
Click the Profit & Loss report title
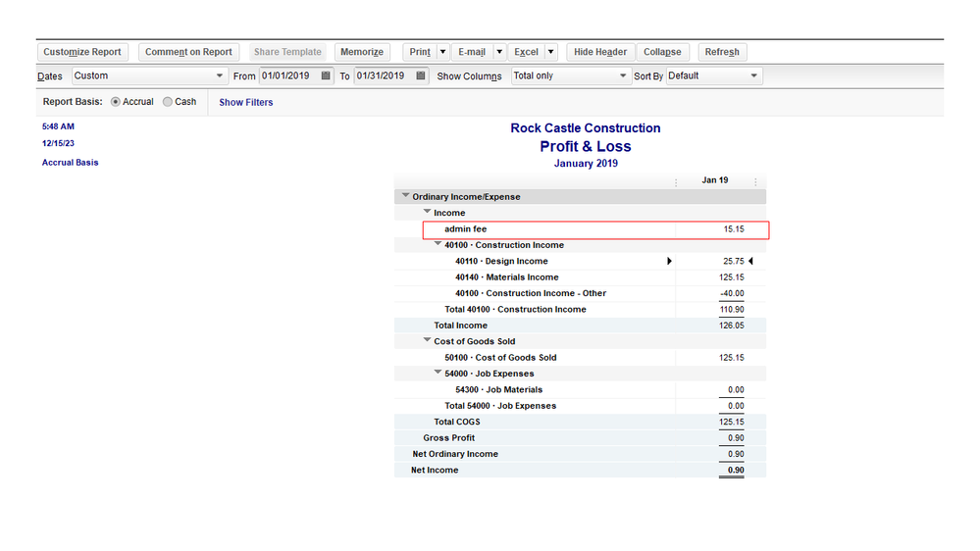point(586,147)
